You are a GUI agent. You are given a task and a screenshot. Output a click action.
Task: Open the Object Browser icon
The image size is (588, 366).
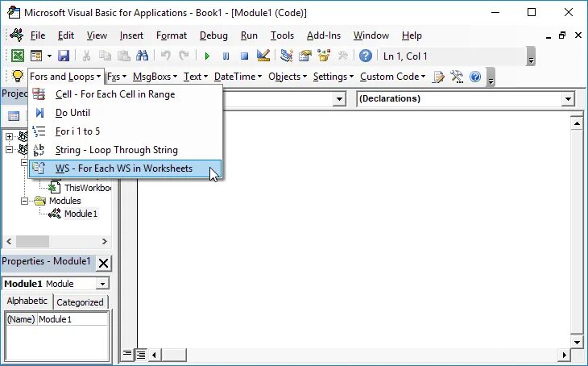tap(324, 56)
